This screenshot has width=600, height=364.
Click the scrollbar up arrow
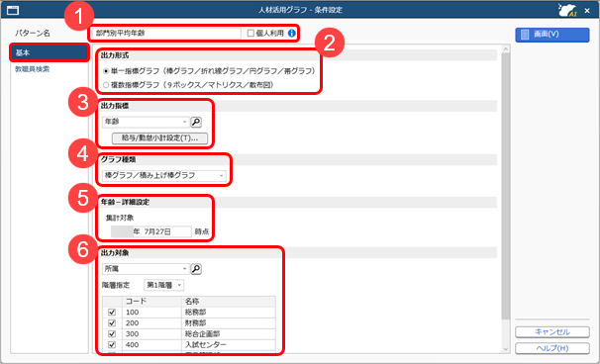[x=506, y=48]
